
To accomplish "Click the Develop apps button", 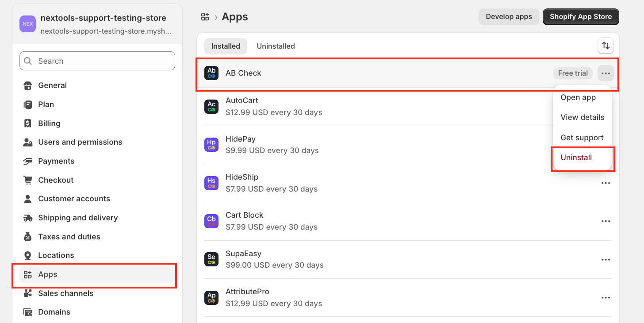I will [x=509, y=17].
